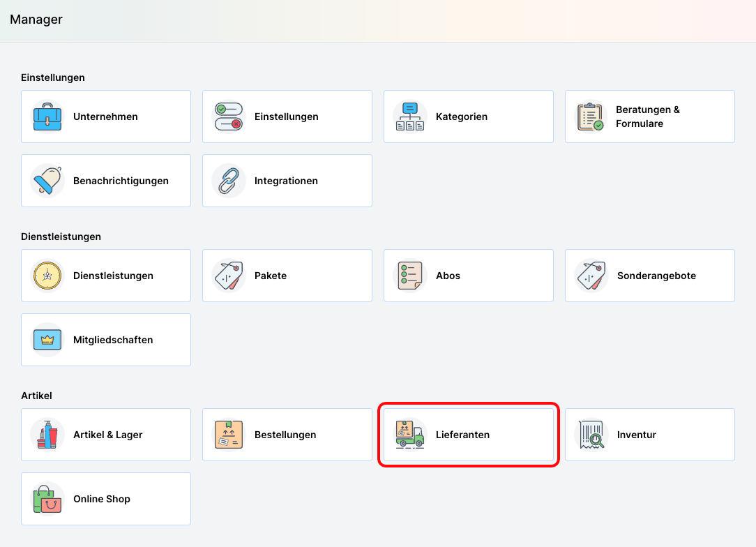756x547 pixels.
Task: Open Artikel & Lager
Action: [106, 435]
